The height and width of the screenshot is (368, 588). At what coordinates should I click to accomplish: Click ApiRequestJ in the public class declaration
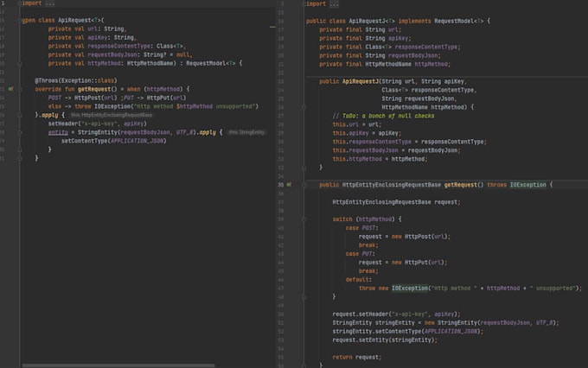[x=367, y=21]
